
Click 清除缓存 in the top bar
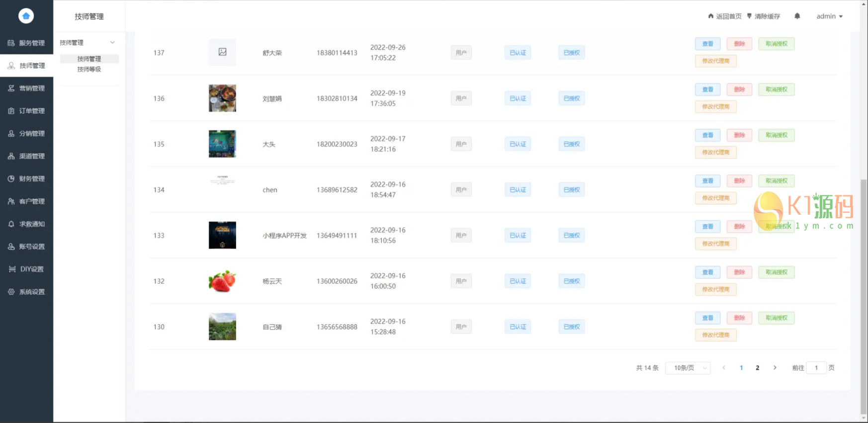tap(764, 16)
